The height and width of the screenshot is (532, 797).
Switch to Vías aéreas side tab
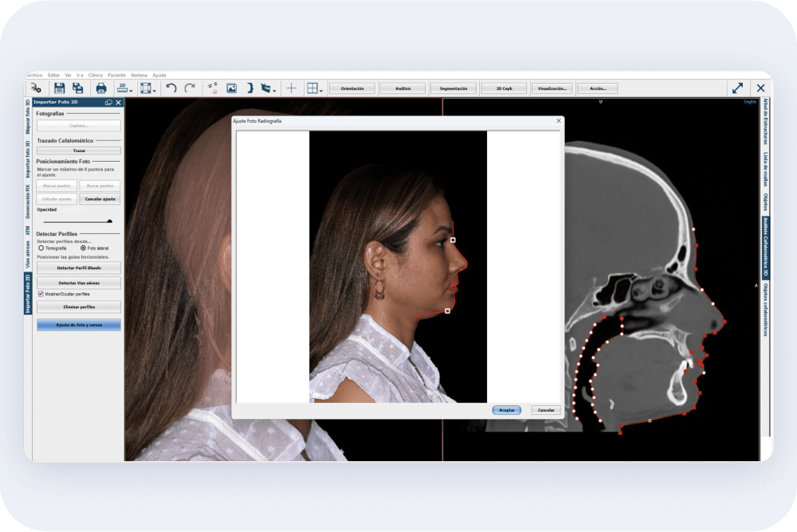click(x=28, y=255)
